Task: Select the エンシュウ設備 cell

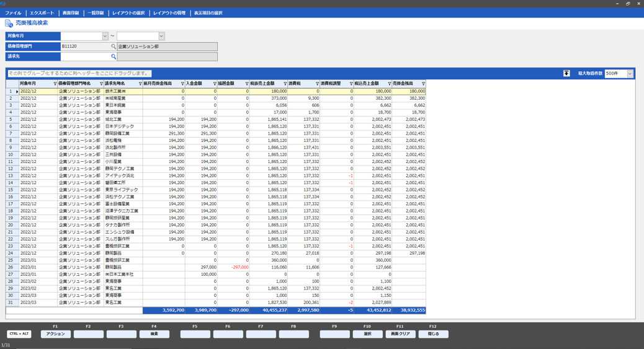Action: tap(123, 232)
